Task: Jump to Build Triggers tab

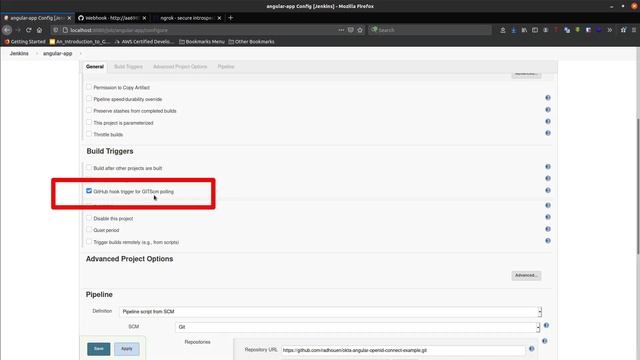Action: pos(128,67)
